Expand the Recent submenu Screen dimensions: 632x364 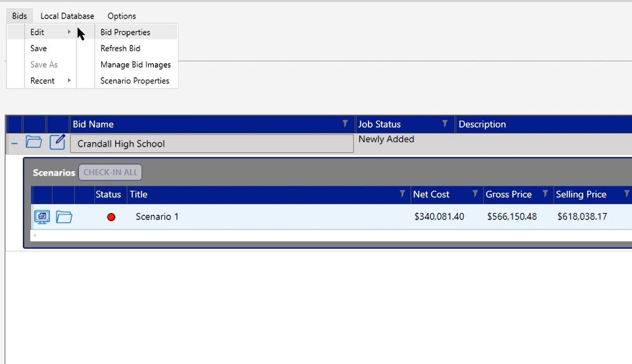point(42,81)
